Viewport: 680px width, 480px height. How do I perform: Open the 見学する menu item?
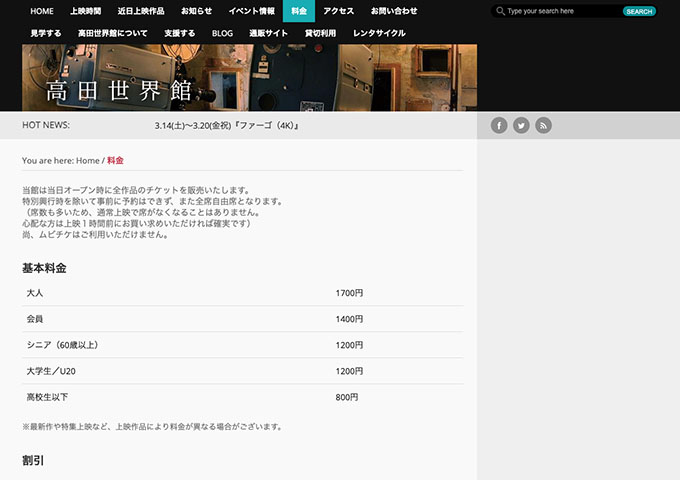(x=46, y=33)
